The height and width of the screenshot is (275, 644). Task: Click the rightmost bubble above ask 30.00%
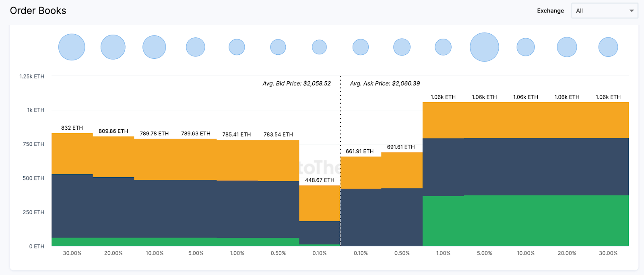[x=608, y=47]
